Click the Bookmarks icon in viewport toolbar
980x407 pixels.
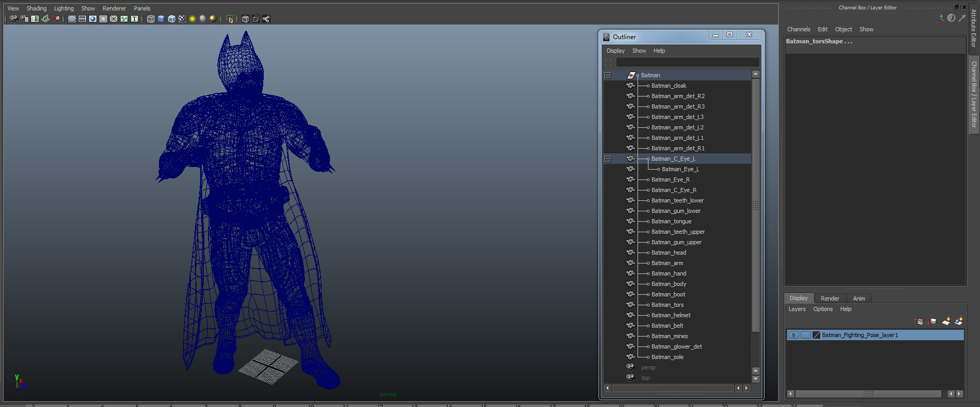[x=35, y=19]
